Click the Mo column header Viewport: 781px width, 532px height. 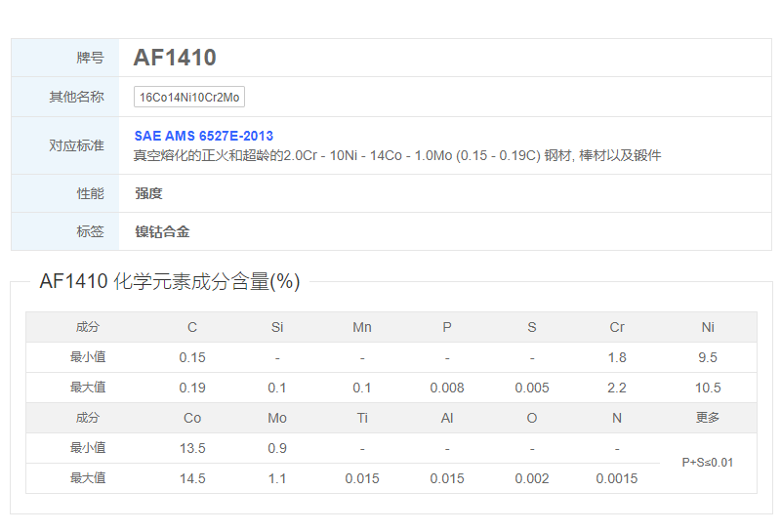(277, 418)
